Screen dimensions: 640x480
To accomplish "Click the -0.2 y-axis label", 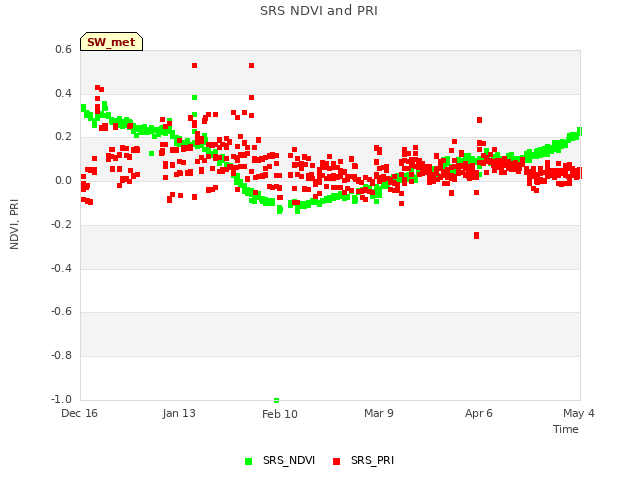I will pos(62,224).
